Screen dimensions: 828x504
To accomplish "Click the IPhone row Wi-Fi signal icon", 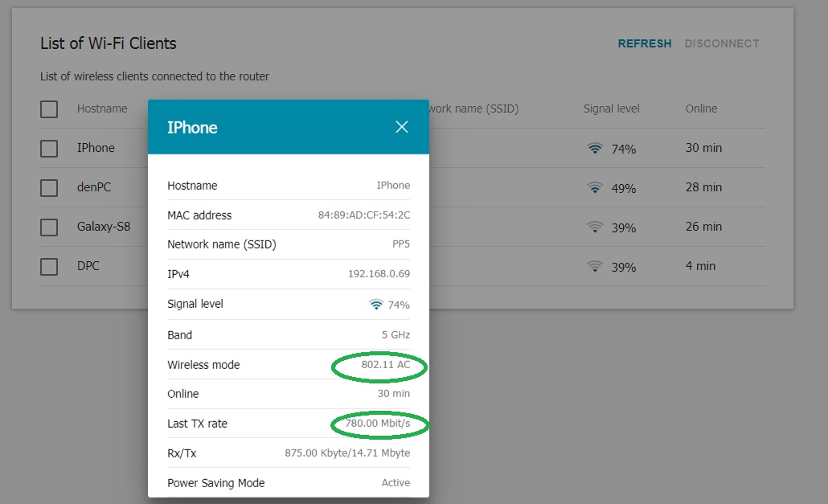I will pos(595,148).
